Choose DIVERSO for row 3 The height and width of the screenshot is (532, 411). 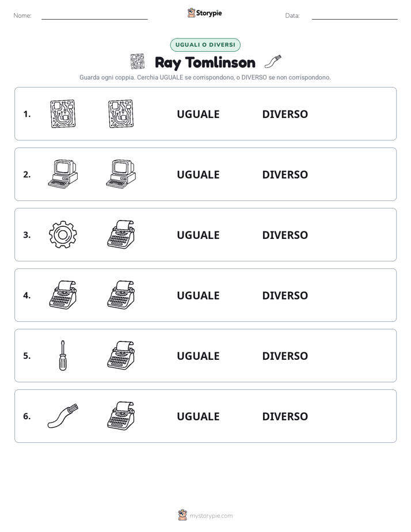285,235
